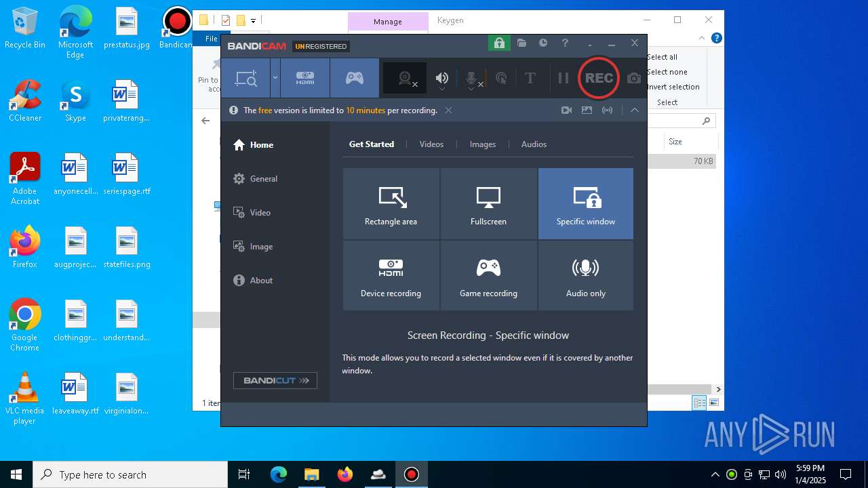Click Size column header in Explorer
Image resolution: width=868 pixels, height=488 pixels.
pos(675,142)
